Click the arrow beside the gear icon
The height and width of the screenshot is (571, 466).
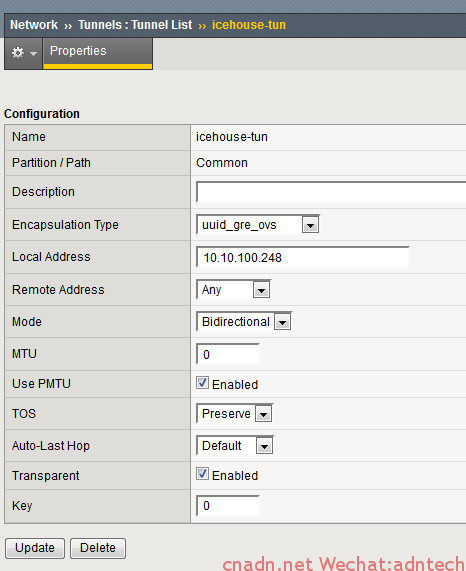click(33, 54)
